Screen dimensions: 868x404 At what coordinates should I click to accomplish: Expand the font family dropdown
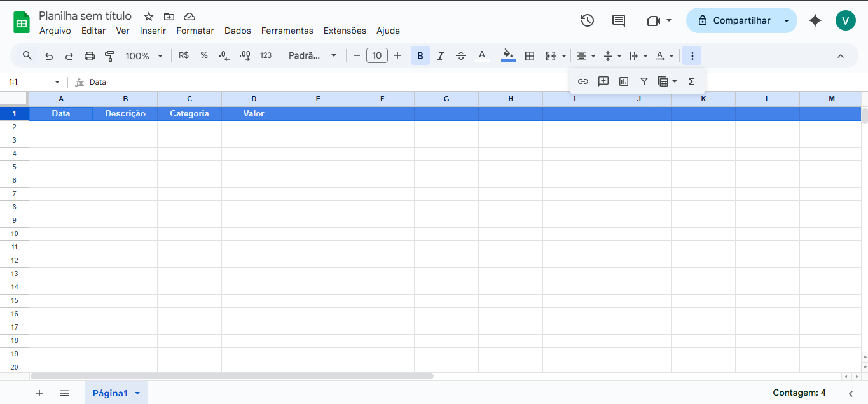click(312, 56)
